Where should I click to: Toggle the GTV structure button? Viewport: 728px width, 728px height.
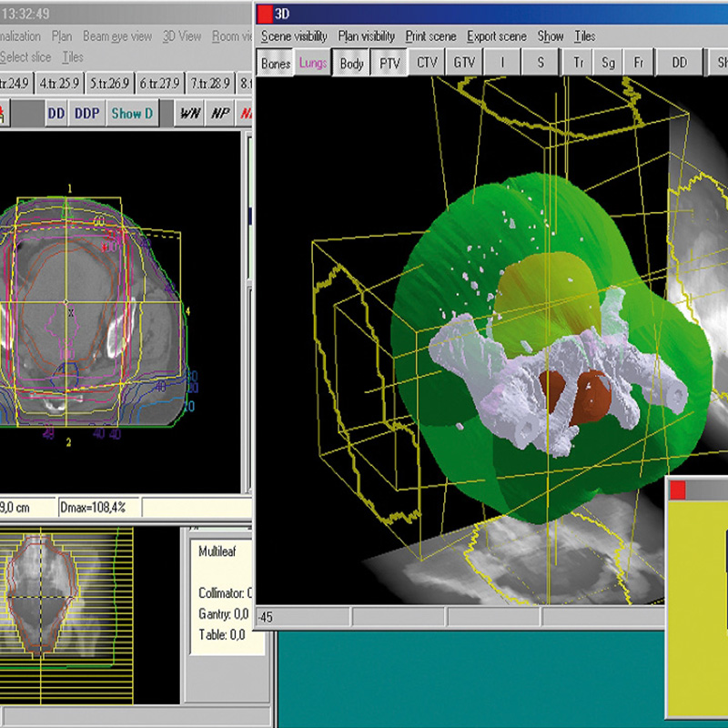tap(464, 63)
